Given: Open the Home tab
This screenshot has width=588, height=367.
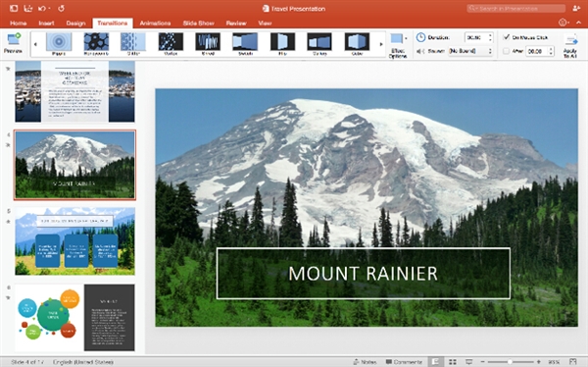Looking at the screenshot, I should 19,23.
